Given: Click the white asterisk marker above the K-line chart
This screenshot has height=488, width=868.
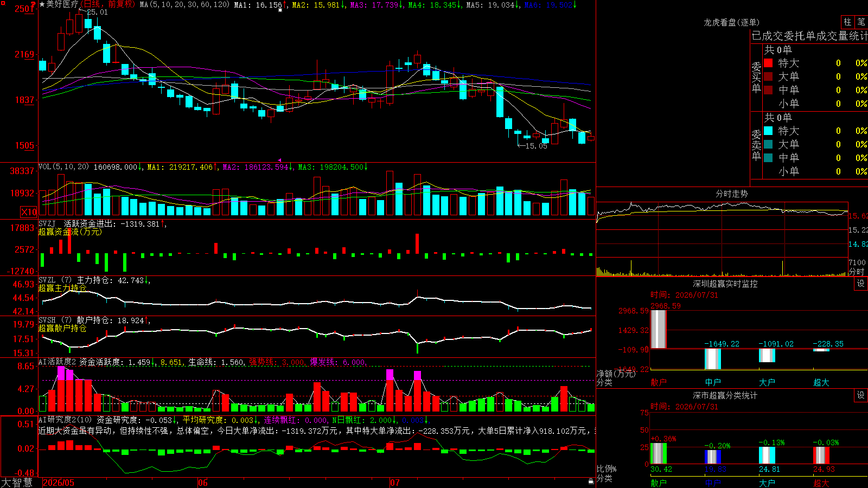Looking at the screenshot, I should click(x=280, y=10).
